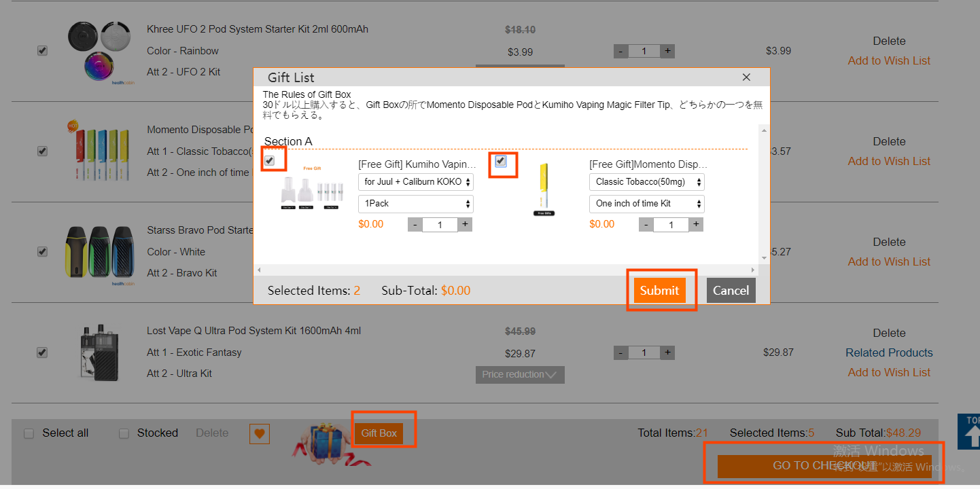This screenshot has width=980, height=489.
Task: Uncheck the Khree UFO 2 cart item
Action: [x=42, y=51]
